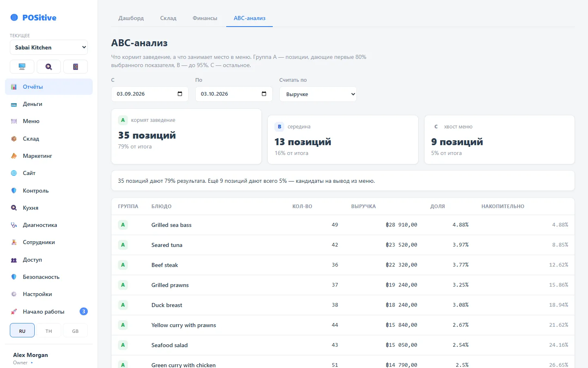Go to Сотрудники section
588x368 pixels.
click(x=49, y=242)
